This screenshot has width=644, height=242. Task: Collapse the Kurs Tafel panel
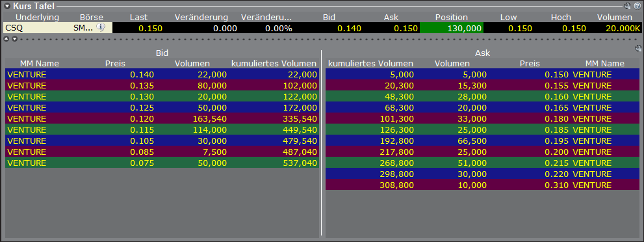(x=7, y=6)
